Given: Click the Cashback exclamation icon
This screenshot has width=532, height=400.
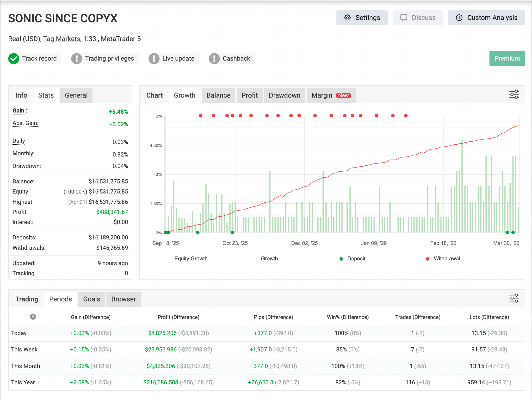Looking at the screenshot, I should click(214, 58).
